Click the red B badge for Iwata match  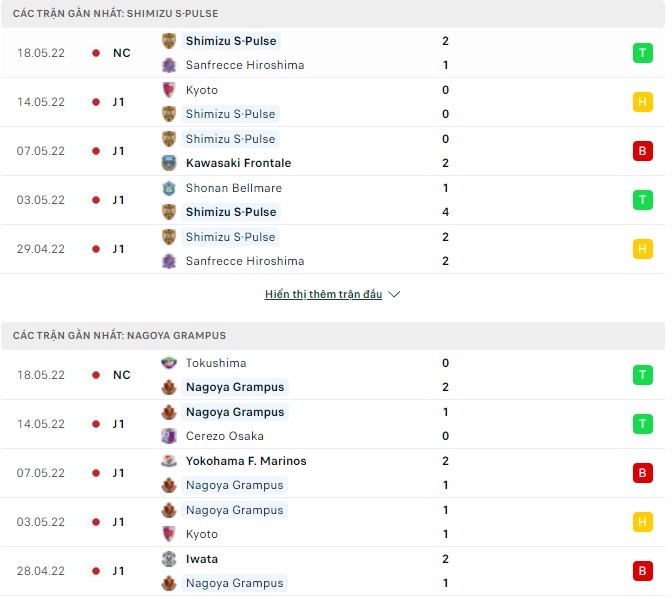640,571
